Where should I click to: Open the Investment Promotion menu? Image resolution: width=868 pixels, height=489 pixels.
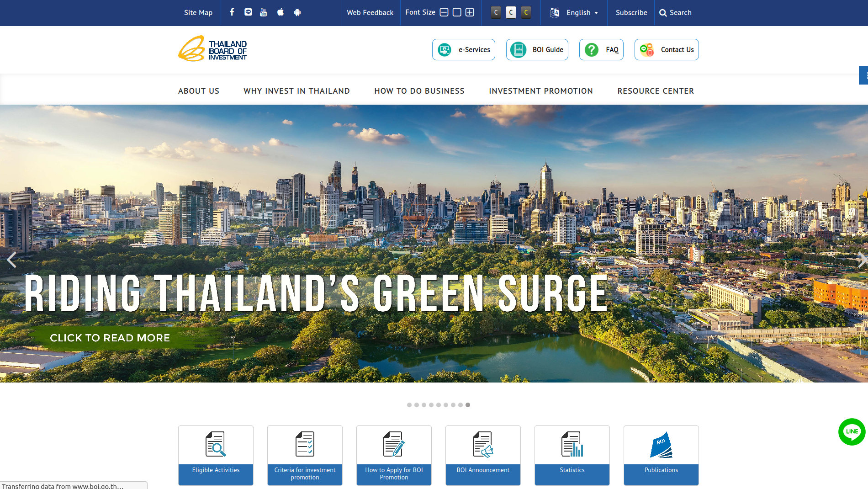(x=541, y=91)
